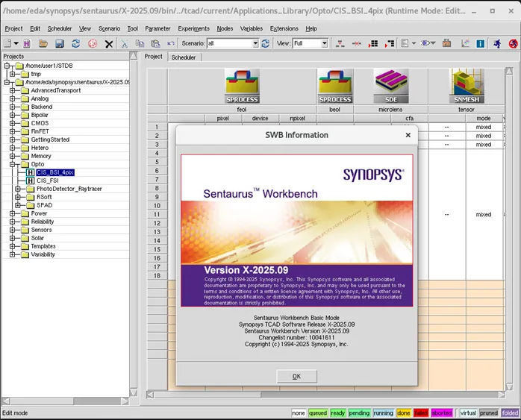Select the CIS_FSI project
Image resolution: width=521 pixels, height=420 pixels.
tap(48, 181)
